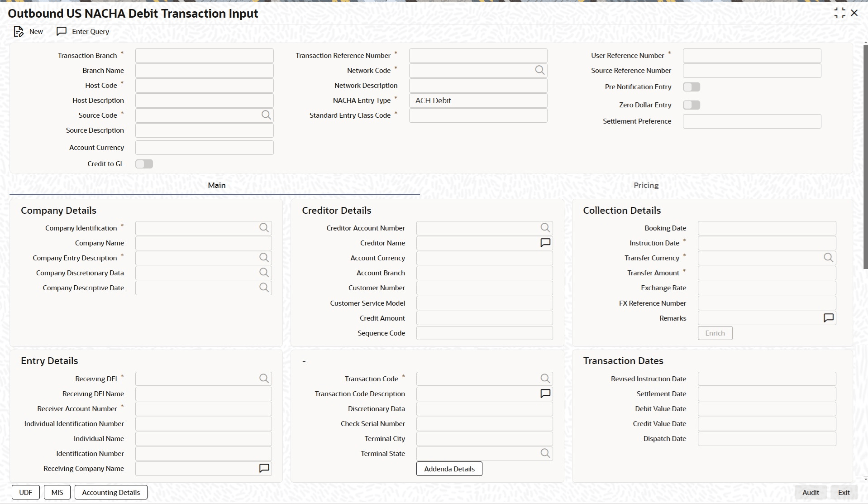Screen dimensions: 868x504
Task: Toggle Credit to GL switch
Action: point(144,163)
